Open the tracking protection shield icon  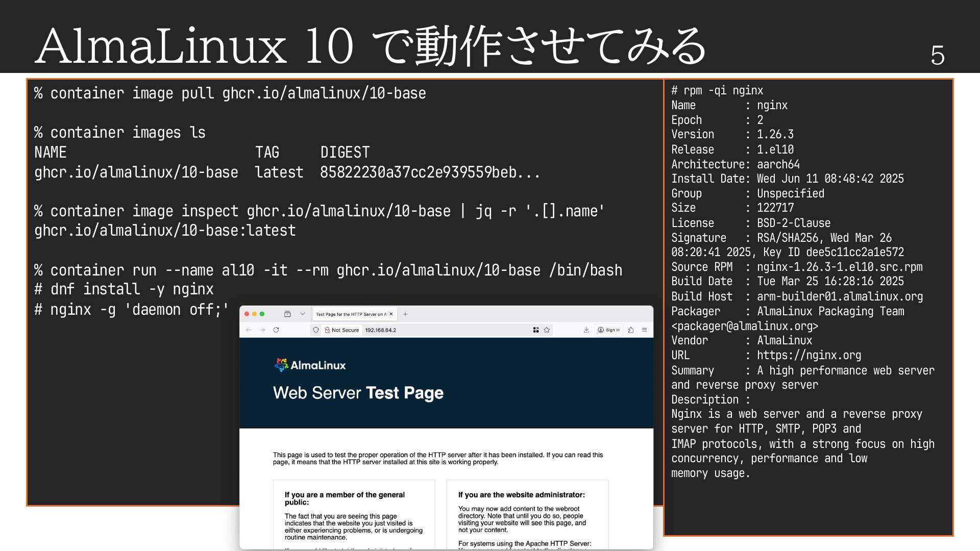click(316, 330)
